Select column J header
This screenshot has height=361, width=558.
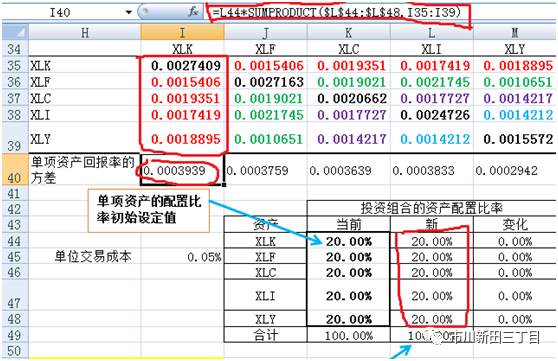(265, 33)
